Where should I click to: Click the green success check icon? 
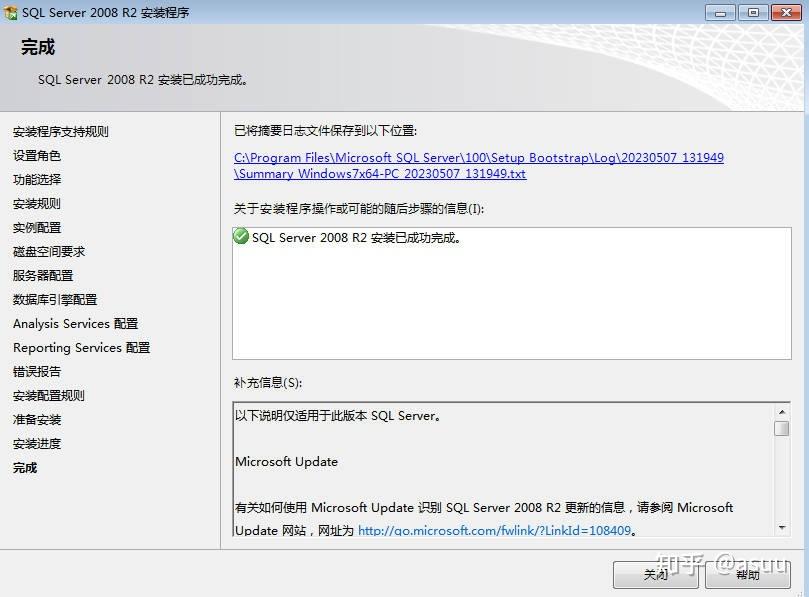[x=240, y=238]
